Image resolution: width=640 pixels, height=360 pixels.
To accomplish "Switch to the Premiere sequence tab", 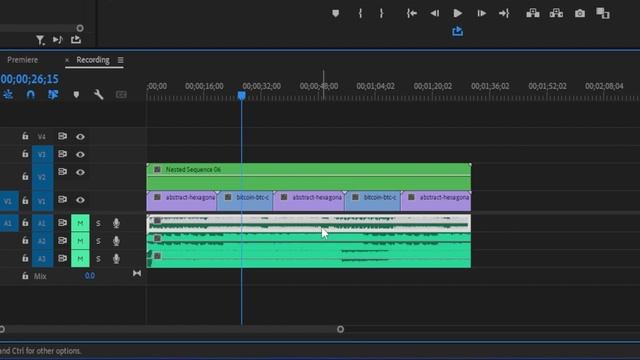I will point(22,60).
